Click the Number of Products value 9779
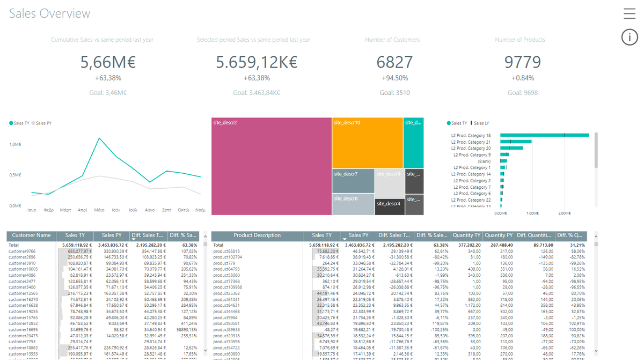 tap(523, 62)
